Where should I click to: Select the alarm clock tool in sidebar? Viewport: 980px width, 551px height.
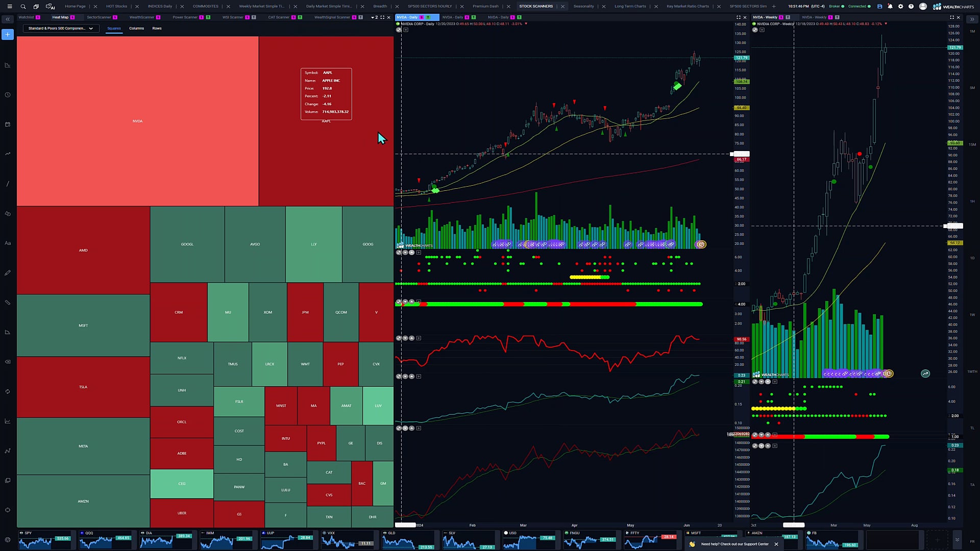coord(8,95)
